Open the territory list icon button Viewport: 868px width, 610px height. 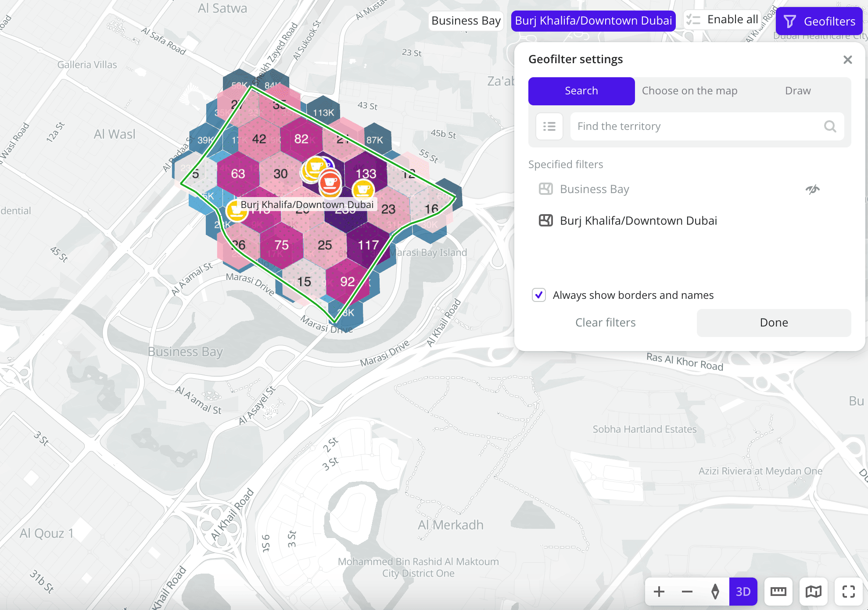point(549,126)
